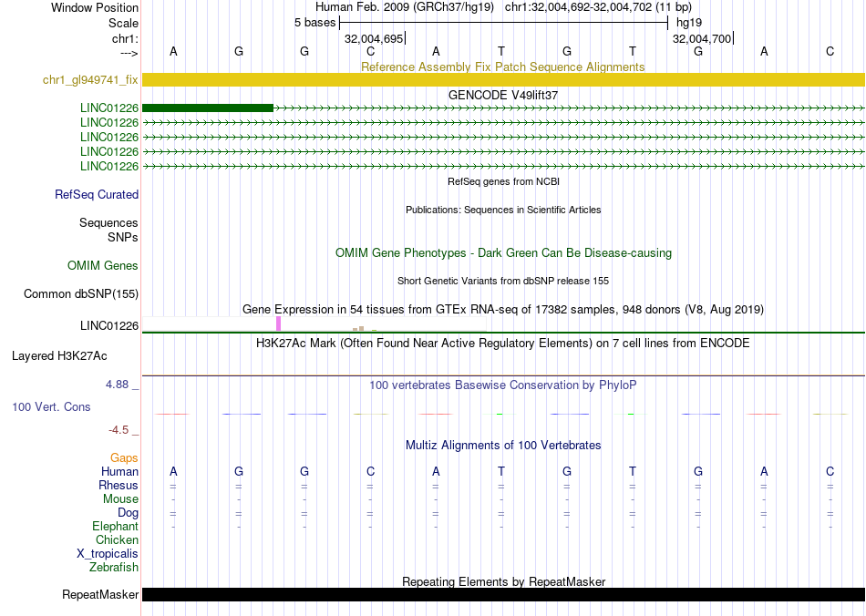
Task: Click the Layered H3K27Ac label
Action: [59, 356]
